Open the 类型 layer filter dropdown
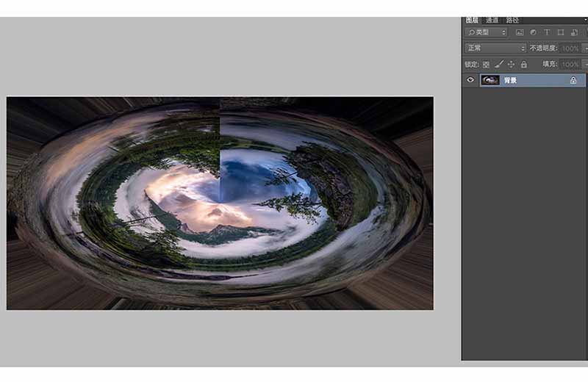The height and width of the screenshot is (382, 588). [x=487, y=32]
